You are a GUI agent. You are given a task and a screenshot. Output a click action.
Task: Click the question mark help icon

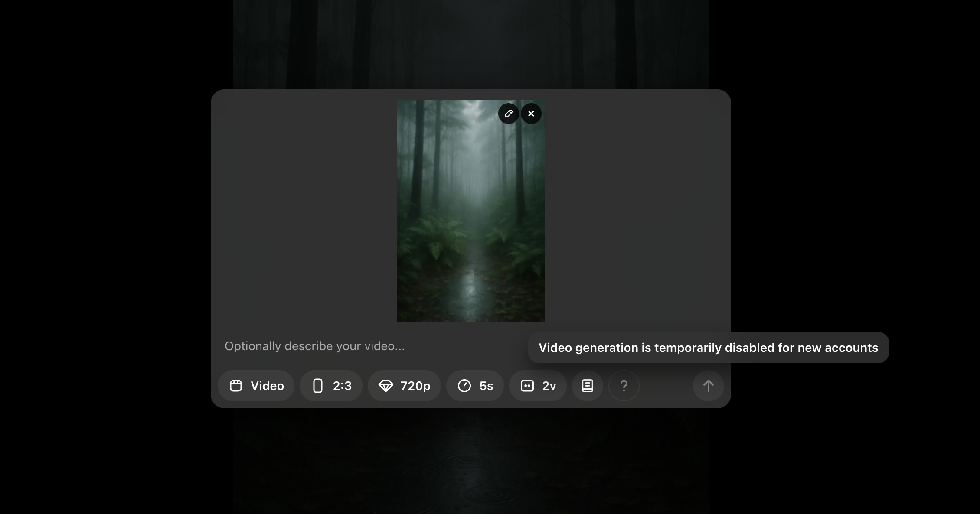pyautogui.click(x=624, y=386)
